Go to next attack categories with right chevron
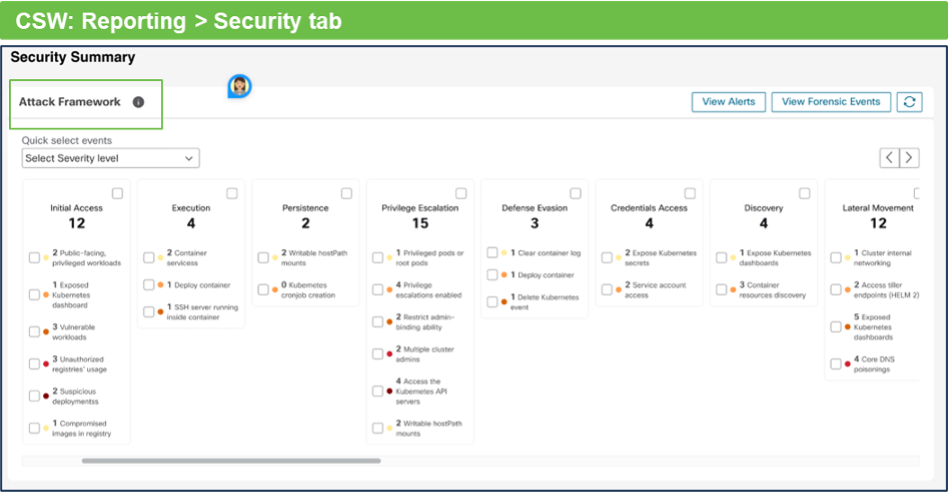The width and height of the screenshot is (949, 493). point(908,157)
